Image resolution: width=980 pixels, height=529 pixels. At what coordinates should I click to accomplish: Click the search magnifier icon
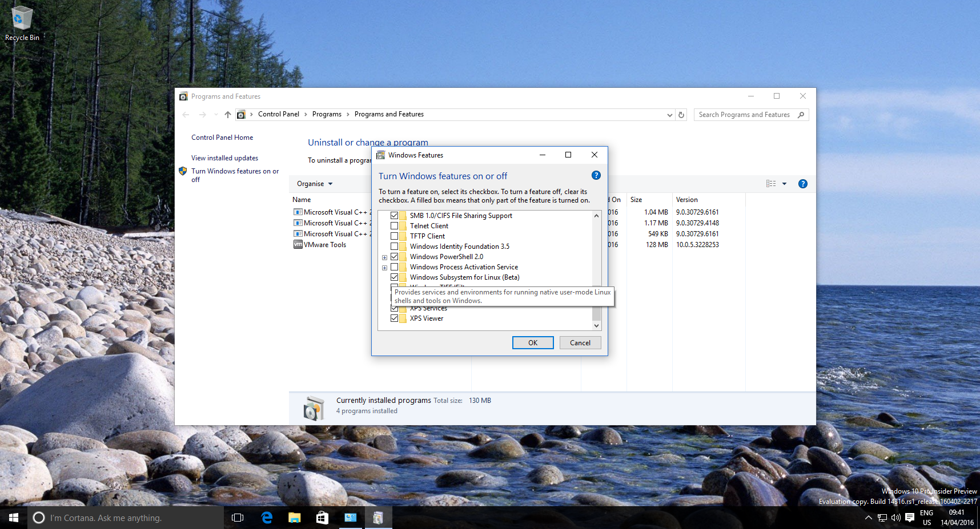point(801,115)
